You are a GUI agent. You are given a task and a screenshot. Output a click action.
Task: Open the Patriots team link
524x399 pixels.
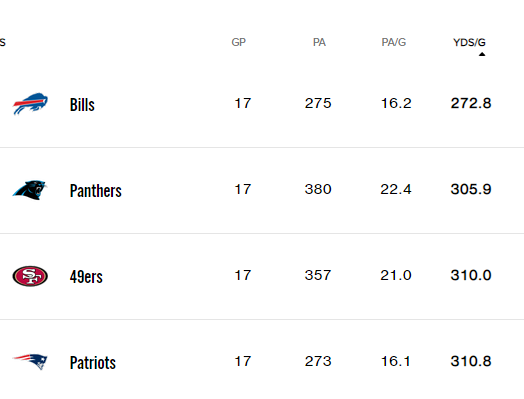93,363
